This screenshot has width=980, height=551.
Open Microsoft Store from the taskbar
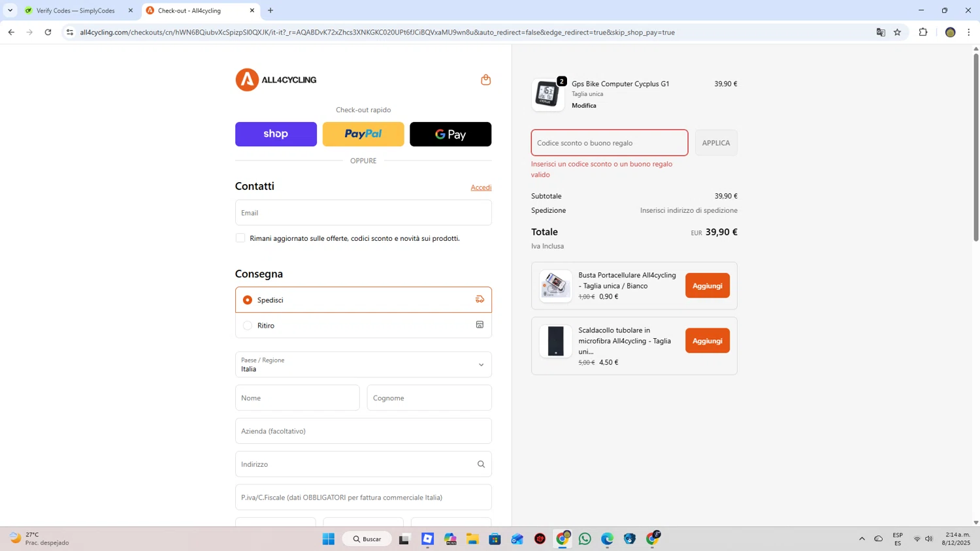(x=495, y=539)
